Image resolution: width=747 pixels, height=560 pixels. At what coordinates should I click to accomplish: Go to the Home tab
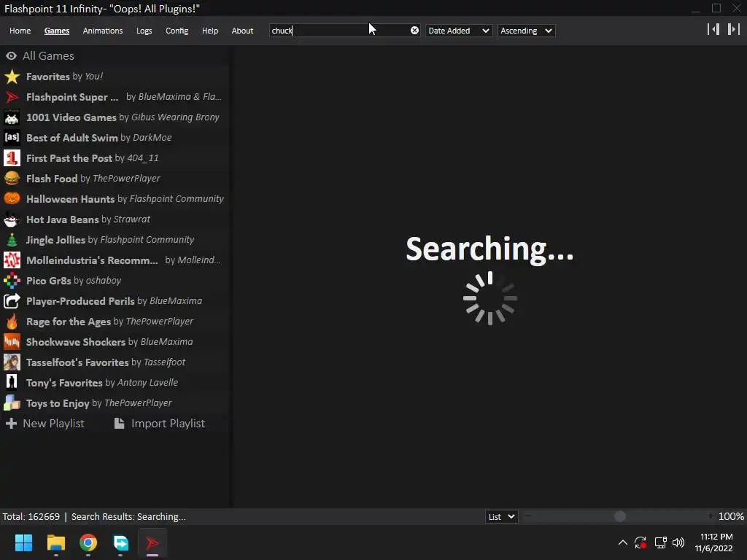[20, 31]
